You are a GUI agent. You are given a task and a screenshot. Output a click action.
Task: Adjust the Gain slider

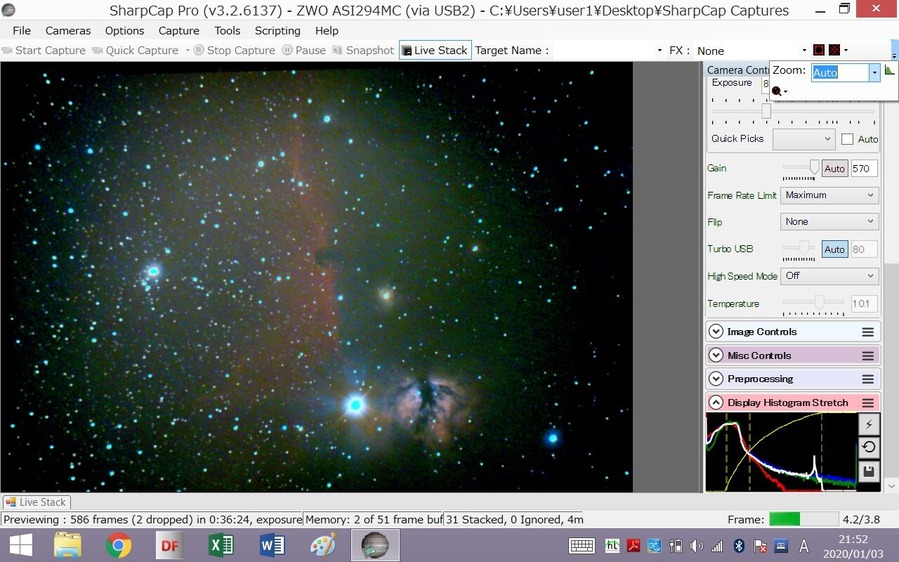(814, 167)
